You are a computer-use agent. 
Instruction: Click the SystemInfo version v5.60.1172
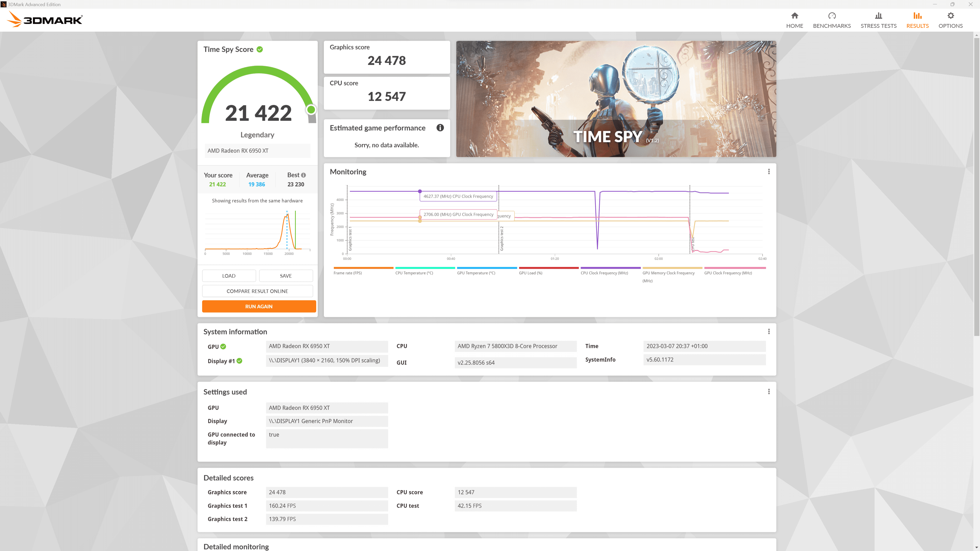(704, 360)
